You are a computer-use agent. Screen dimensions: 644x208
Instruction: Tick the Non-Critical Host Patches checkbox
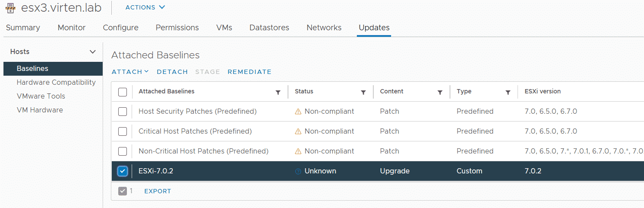pyautogui.click(x=123, y=151)
